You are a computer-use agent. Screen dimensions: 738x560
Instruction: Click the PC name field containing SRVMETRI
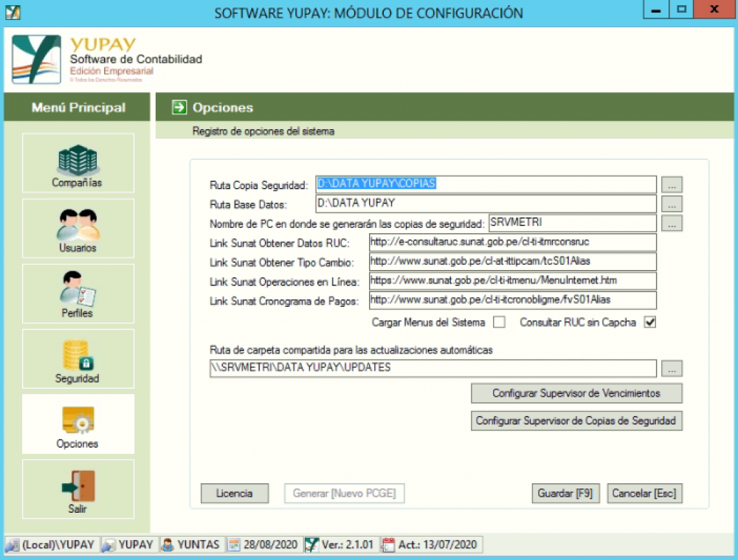click(x=573, y=223)
